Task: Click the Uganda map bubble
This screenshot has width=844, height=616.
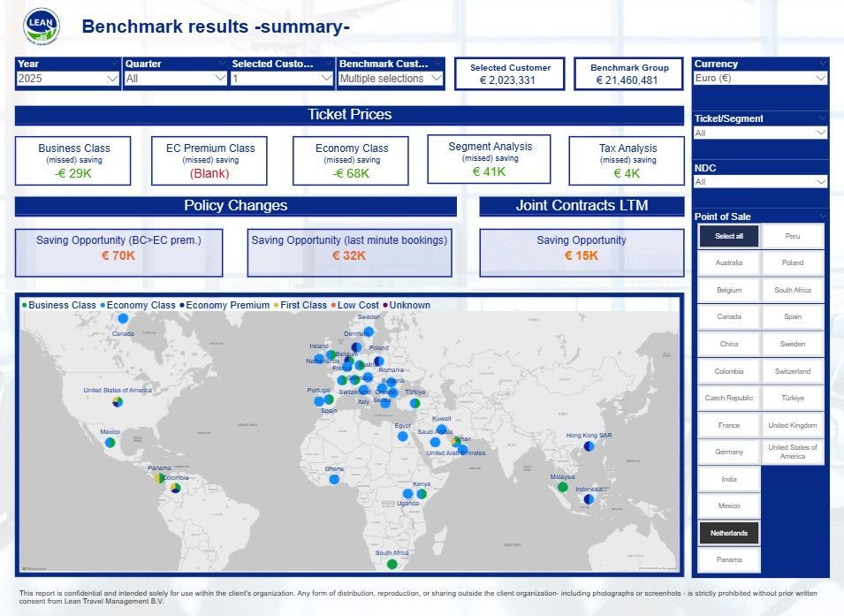Action: [x=407, y=494]
